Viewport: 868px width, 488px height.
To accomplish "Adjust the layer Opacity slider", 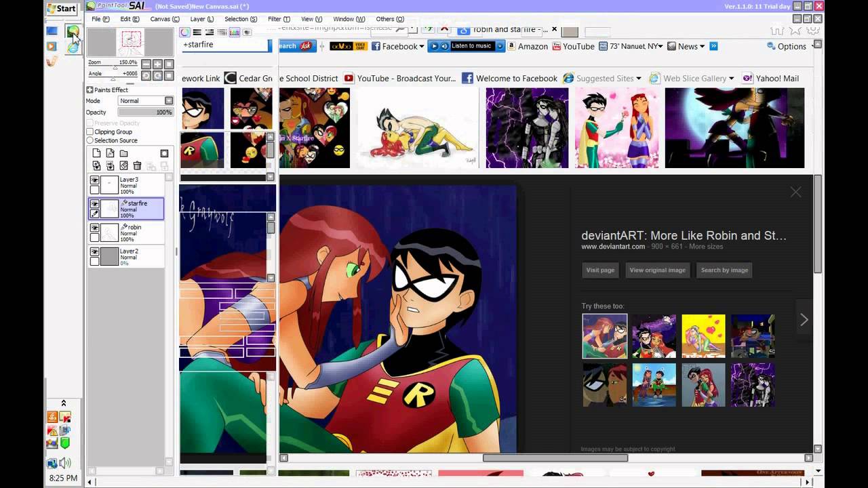I will (146, 113).
